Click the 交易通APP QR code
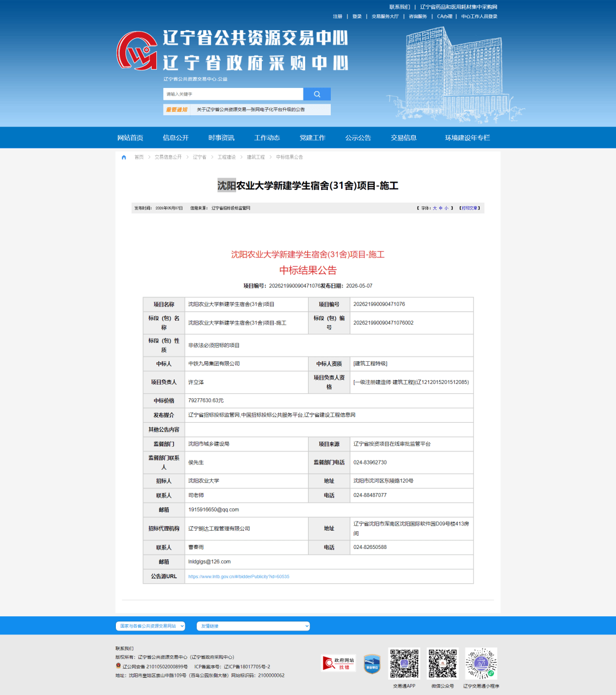This screenshot has height=695, width=616. point(404,663)
